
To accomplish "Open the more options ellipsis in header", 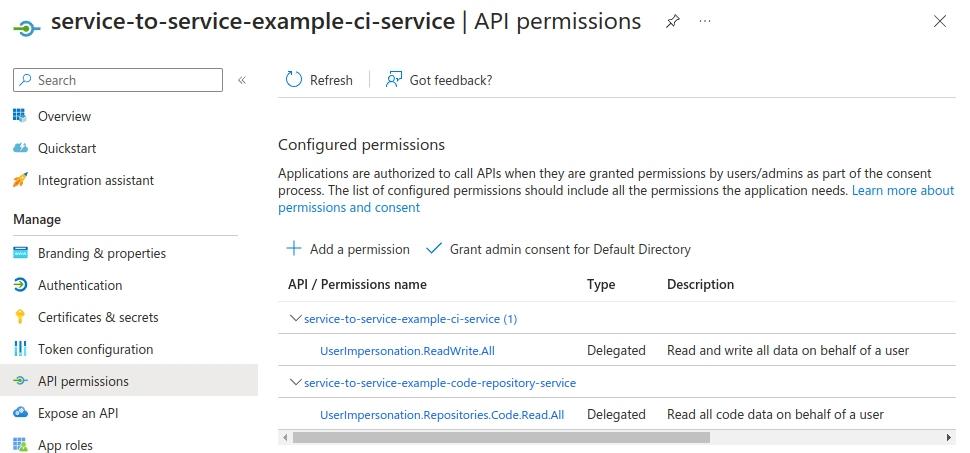I will [705, 22].
